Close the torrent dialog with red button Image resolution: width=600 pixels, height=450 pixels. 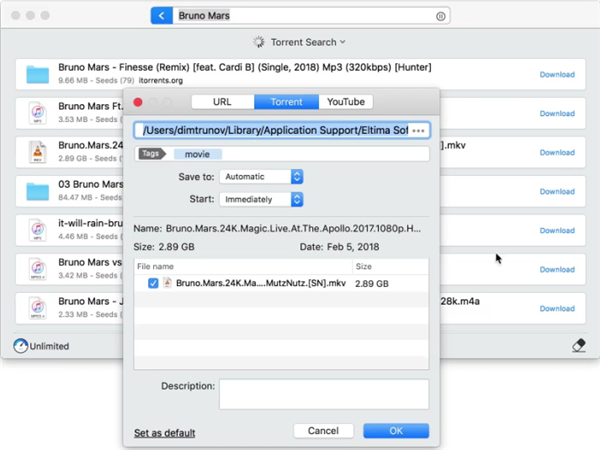(x=138, y=102)
